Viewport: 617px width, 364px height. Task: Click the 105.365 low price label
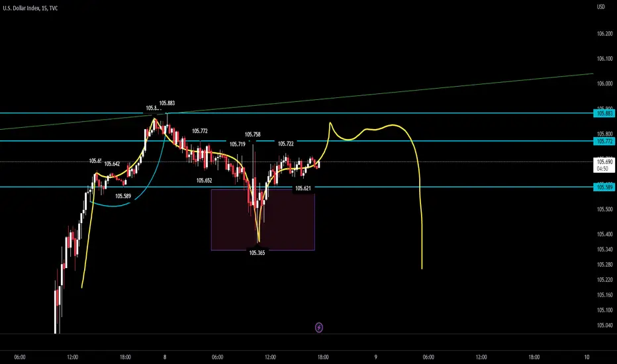click(257, 253)
